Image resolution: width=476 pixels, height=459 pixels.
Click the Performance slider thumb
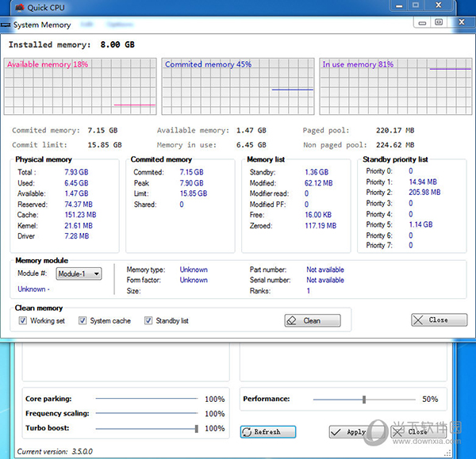pos(363,400)
